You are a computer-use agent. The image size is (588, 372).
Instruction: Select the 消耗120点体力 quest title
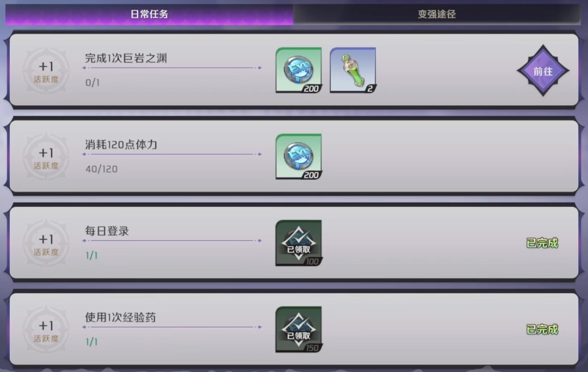pyautogui.click(x=121, y=145)
